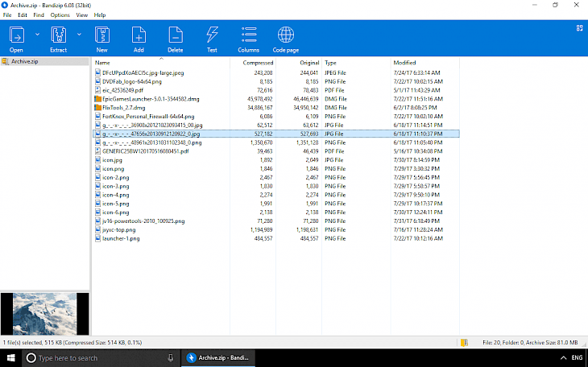Click the Archive.zip Bandizip taskbar button
The height and width of the screenshot is (367, 588).
pos(218,358)
